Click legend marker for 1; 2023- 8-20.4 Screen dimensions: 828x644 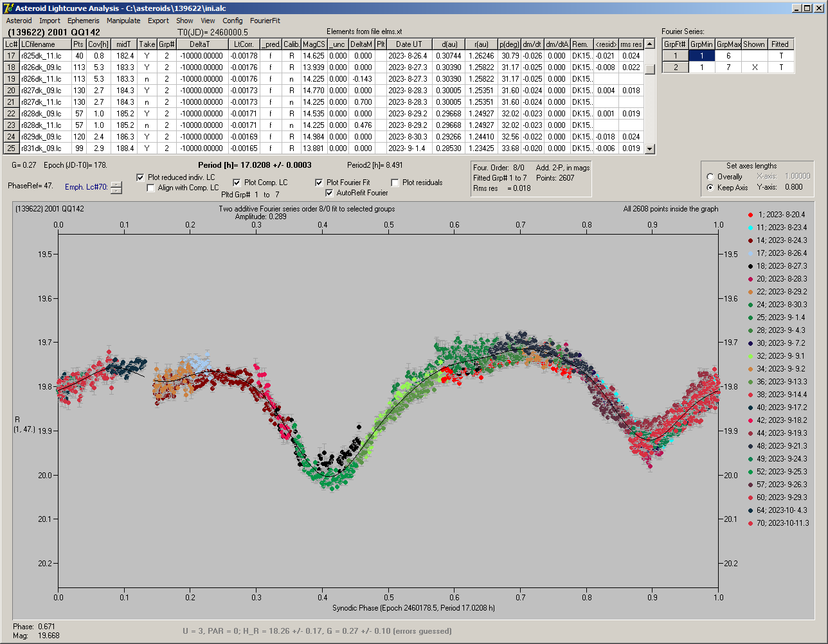(x=750, y=215)
